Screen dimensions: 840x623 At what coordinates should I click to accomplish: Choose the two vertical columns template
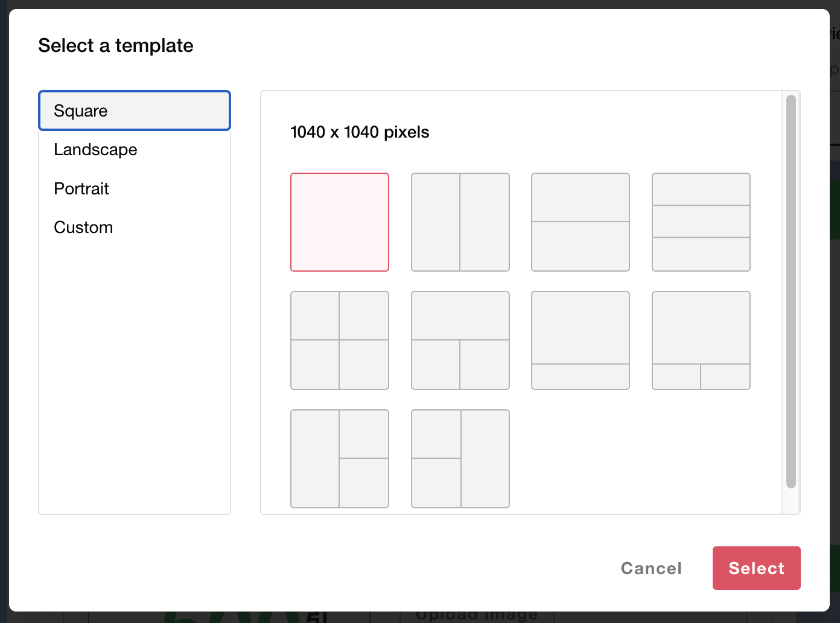[460, 222]
